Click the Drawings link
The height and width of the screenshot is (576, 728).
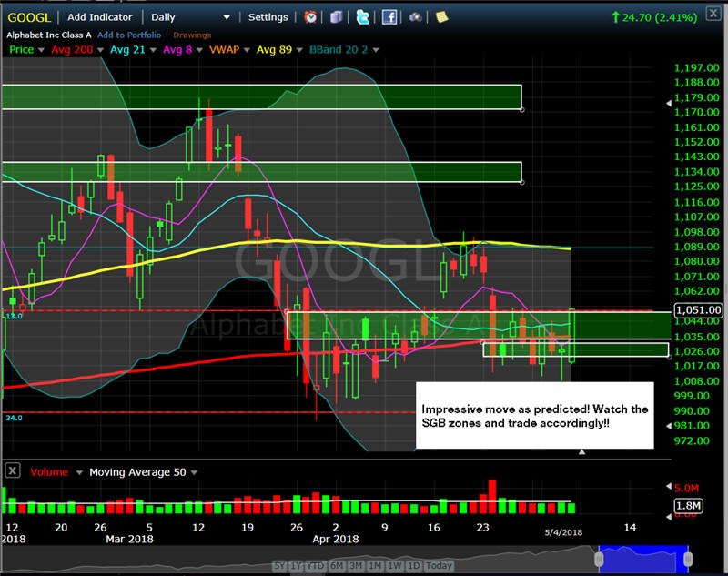point(192,35)
